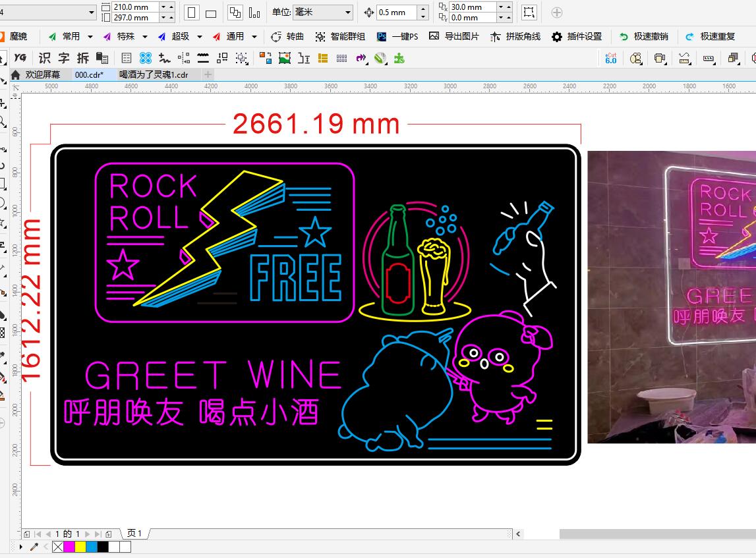The image size is (756, 558).
Task: Click the 智能群组 smart group button
Action: 340,37
